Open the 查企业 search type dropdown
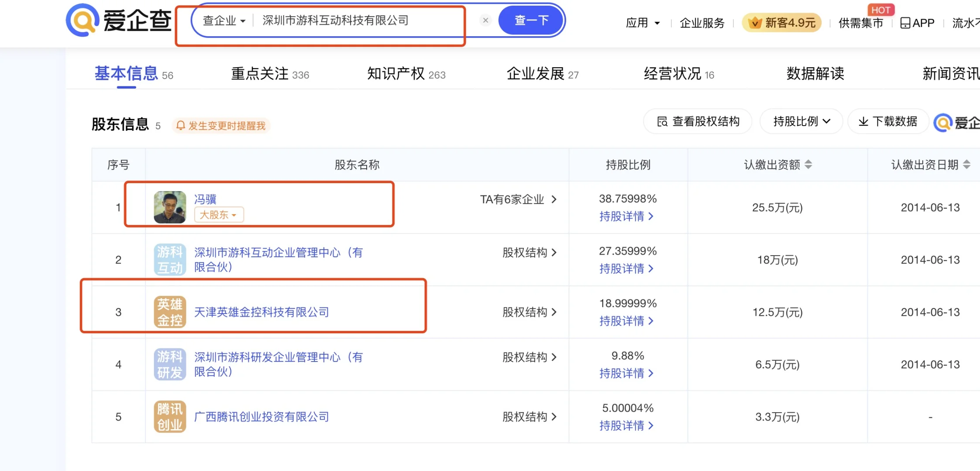The width and height of the screenshot is (980, 471). point(224,20)
